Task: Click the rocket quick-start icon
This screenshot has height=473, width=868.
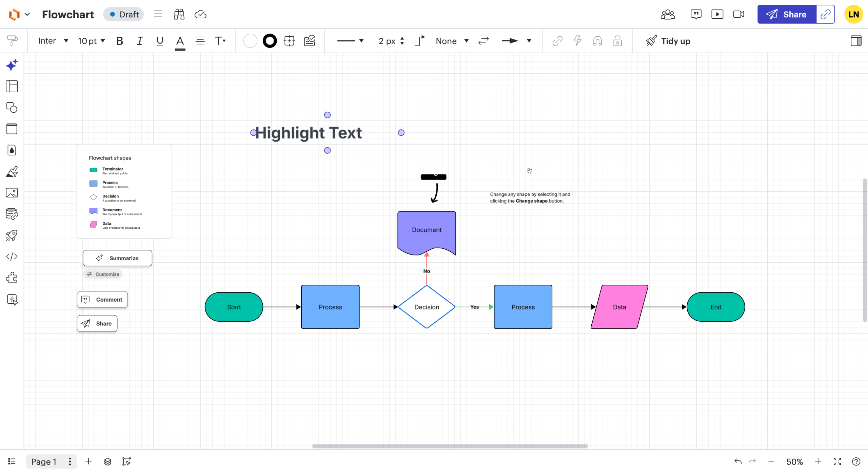Action: point(12,235)
